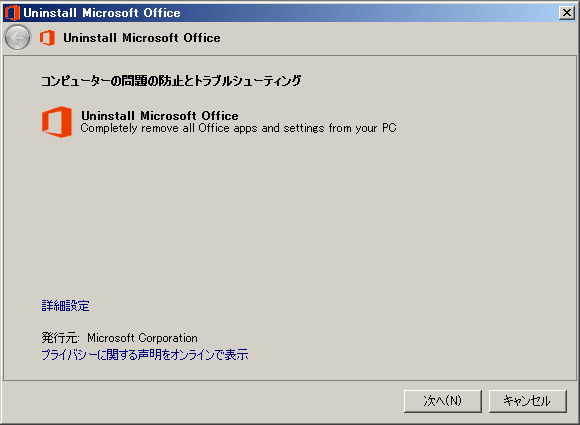Click the キャンセル button
This screenshot has height=425, width=580.
click(527, 401)
